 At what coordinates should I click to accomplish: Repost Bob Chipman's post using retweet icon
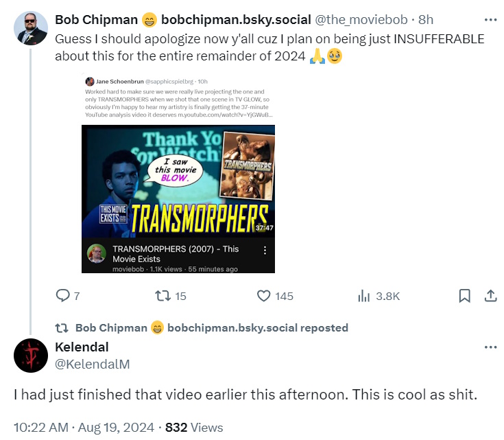[163, 296]
